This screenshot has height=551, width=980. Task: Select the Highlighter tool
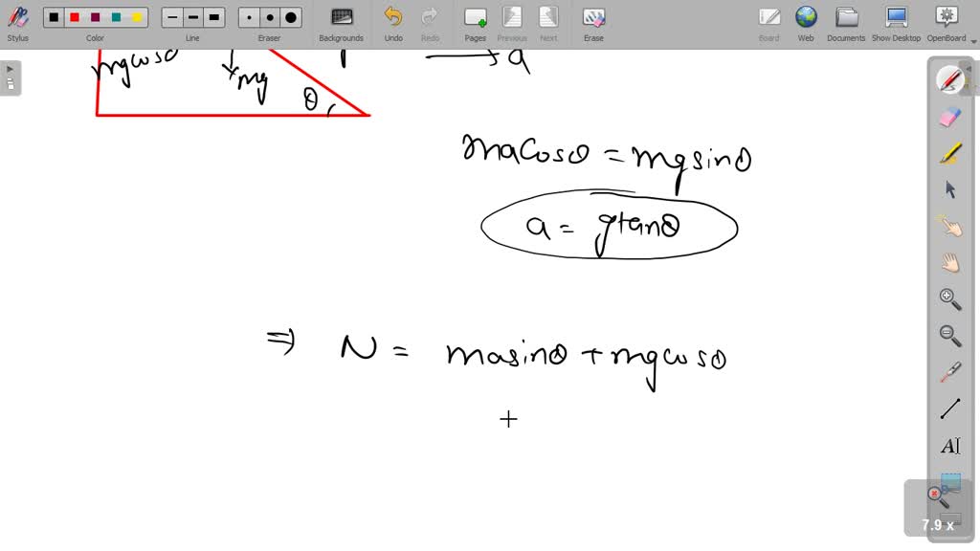[949, 152]
